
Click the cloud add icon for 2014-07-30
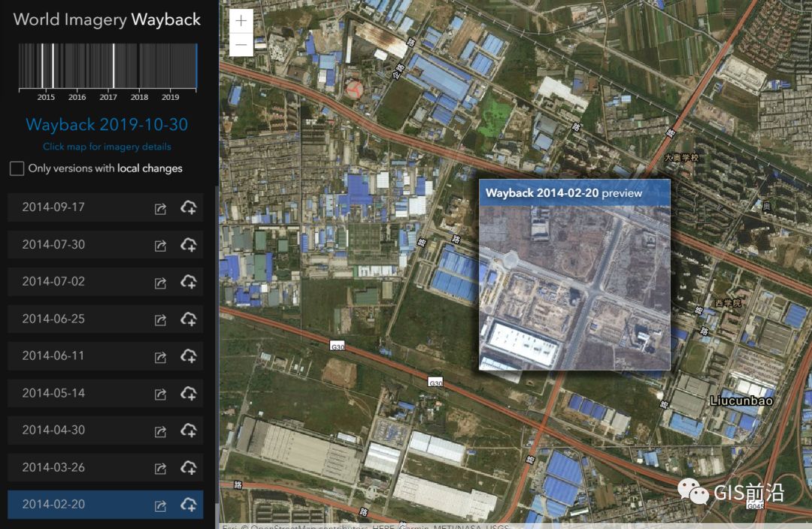188,245
